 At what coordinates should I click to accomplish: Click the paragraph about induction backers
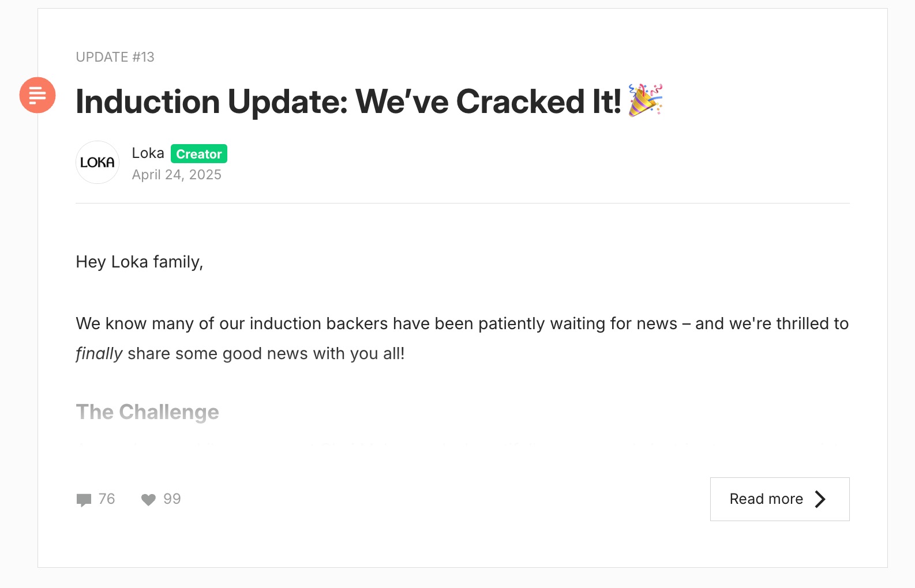pos(462,338)
